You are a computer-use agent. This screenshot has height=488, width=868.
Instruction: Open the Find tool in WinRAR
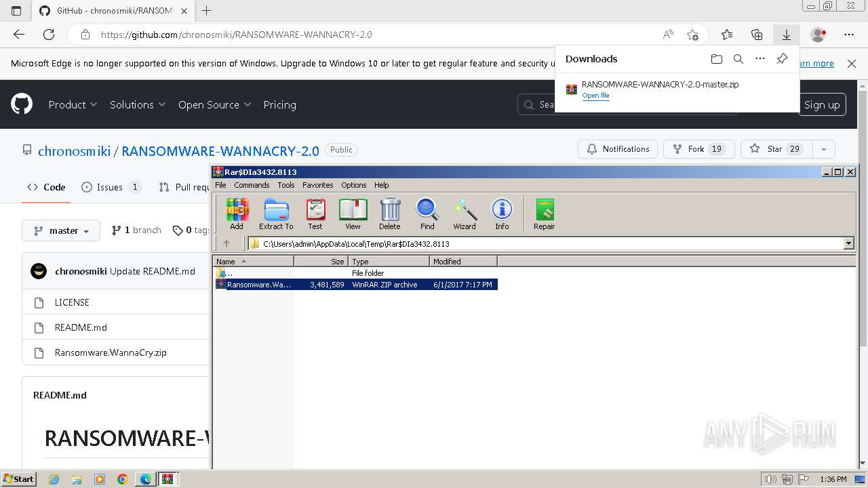(x=427, y=214)
